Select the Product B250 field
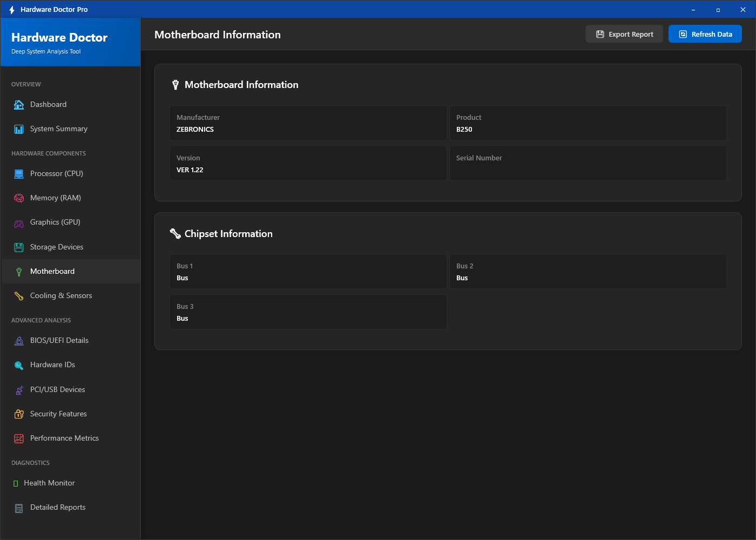Screen dimensions: 756x540 588,123
